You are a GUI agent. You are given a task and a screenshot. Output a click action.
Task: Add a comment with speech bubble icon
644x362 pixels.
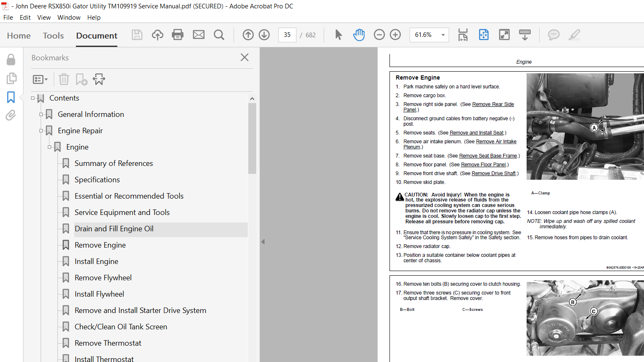click(554, 35)
